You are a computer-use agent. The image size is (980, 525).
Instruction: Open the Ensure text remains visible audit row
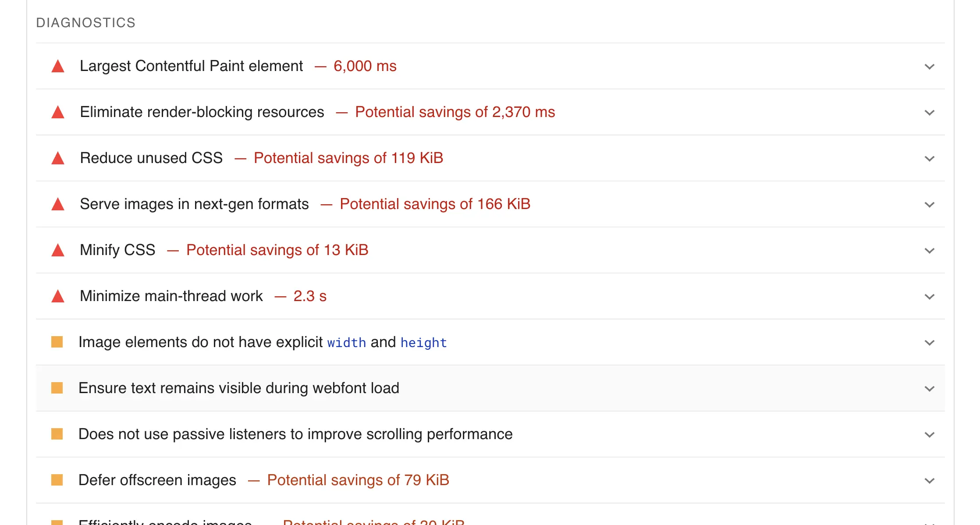tap(239, 388)
